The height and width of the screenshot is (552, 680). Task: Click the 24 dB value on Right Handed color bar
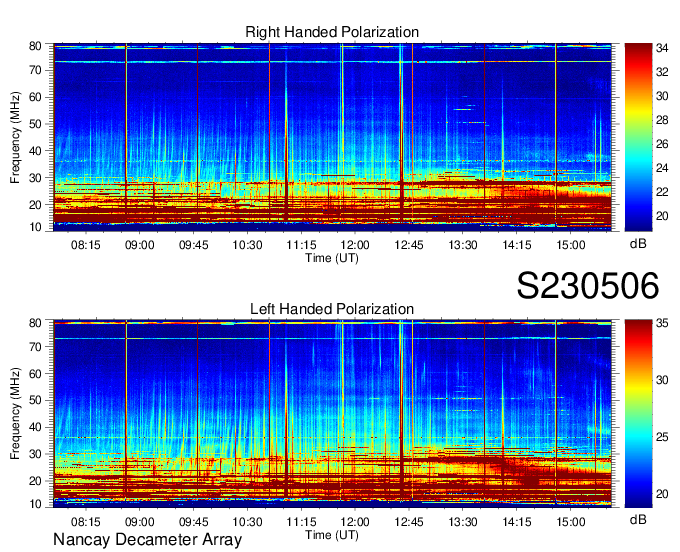[662, 168]
